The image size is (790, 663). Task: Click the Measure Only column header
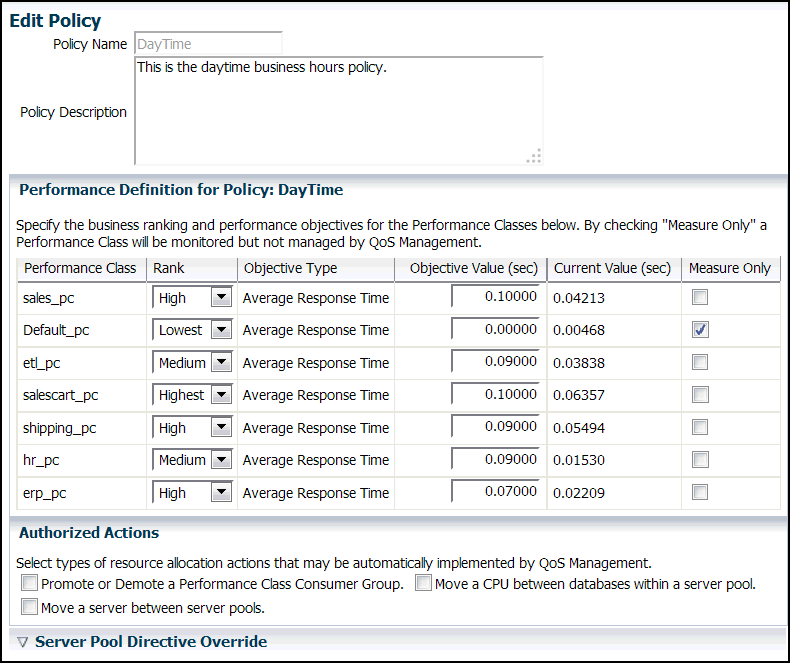(729, 268)
